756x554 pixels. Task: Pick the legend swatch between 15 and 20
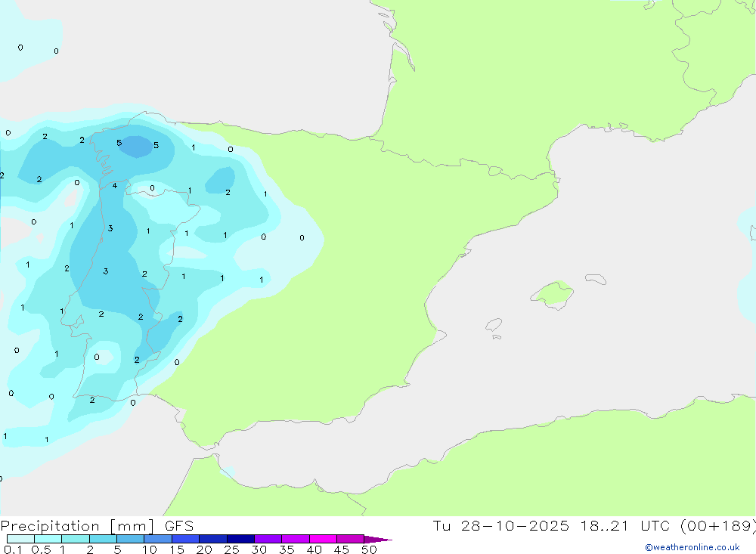[x=185, y=539]
